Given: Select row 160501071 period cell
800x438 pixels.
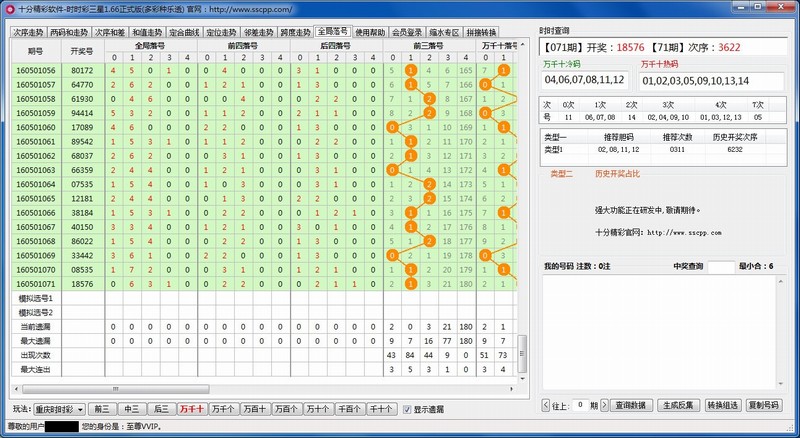Looking at the screenshot, I should (36, 284).
